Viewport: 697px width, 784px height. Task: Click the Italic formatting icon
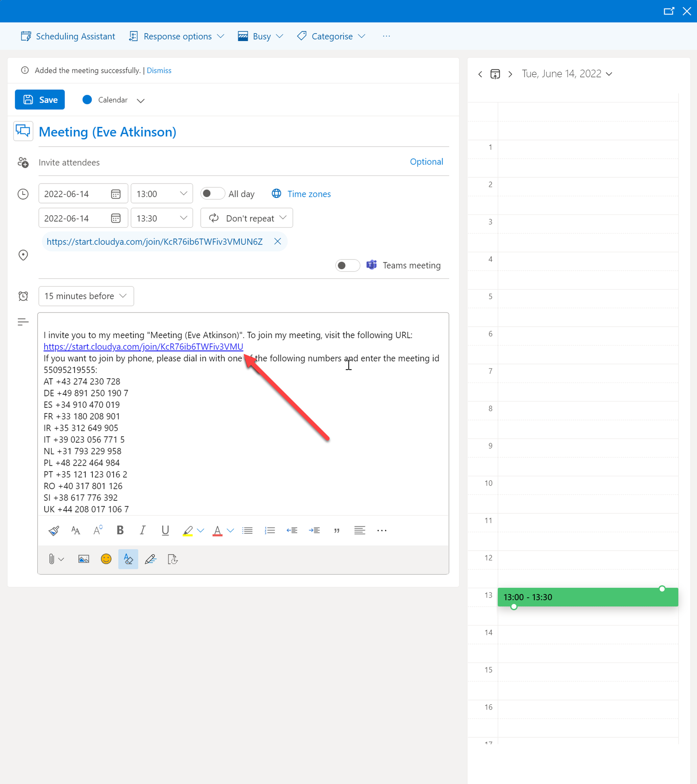tap(143, 530)
